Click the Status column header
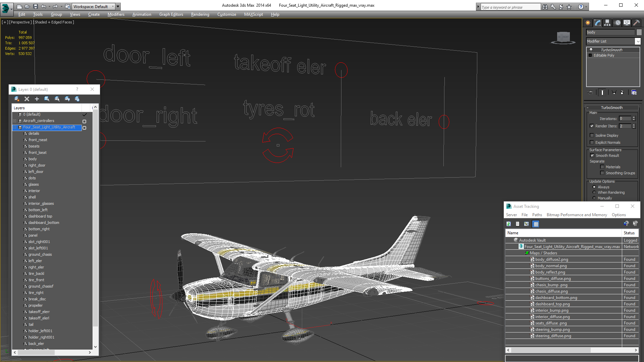 click(630, 233)
